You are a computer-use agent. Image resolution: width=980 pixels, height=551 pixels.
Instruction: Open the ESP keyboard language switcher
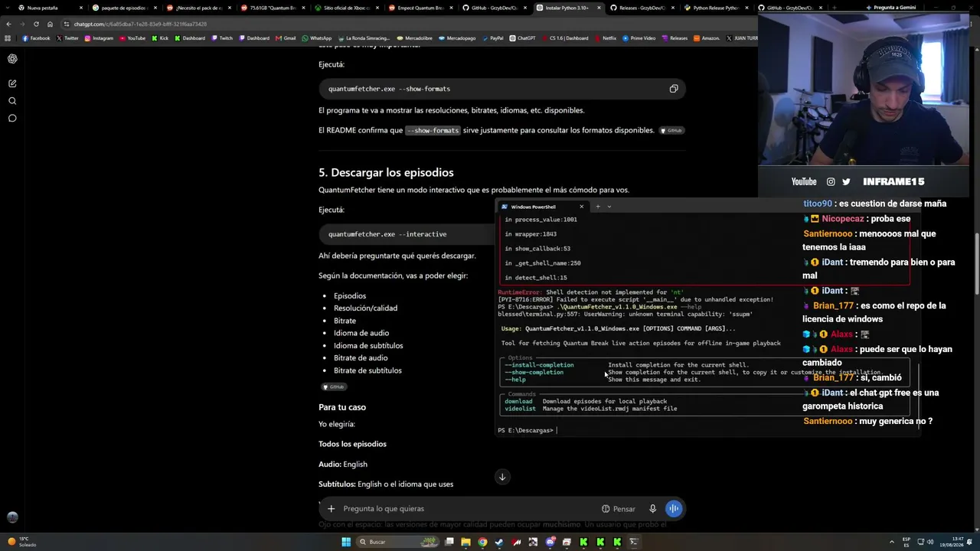pos(906,542)
